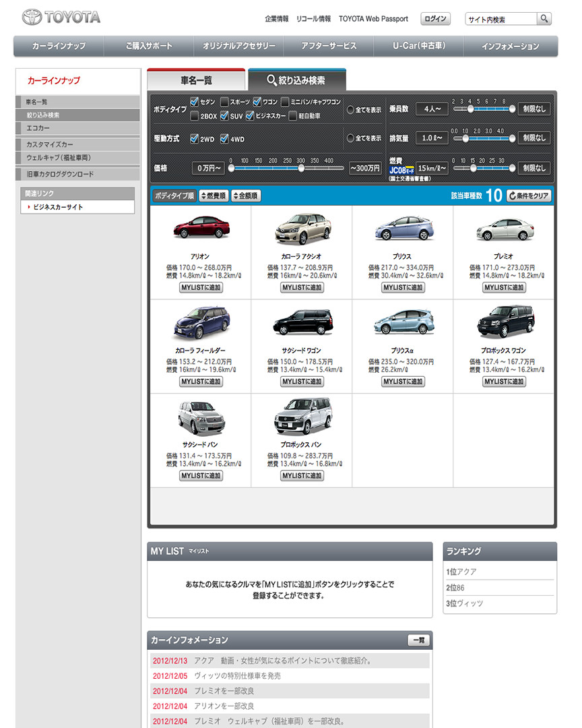582x728 pixels.
Task: Focus the サイト内検索 input field
Action: (x=500, y=19)
